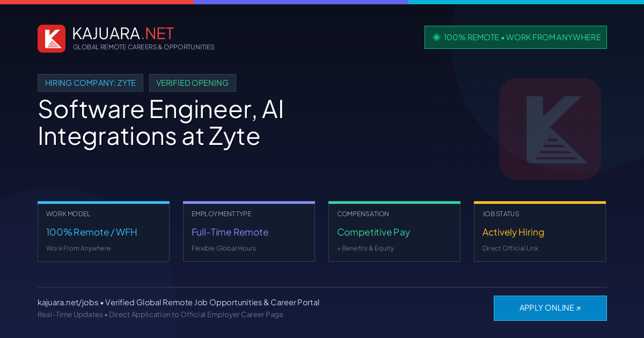Viewport: 644px width, 338px height.
Task: Click the Direct Official Link text
Action: [x=510, y=248]
